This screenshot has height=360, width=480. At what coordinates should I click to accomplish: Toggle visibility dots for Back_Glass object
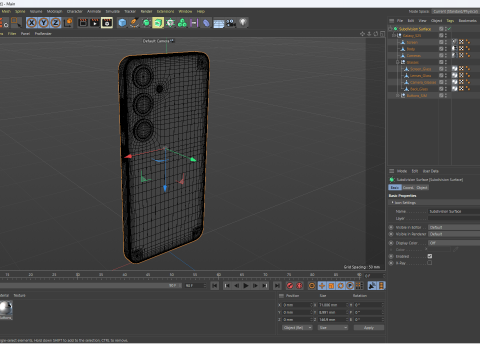click(446, 89)
